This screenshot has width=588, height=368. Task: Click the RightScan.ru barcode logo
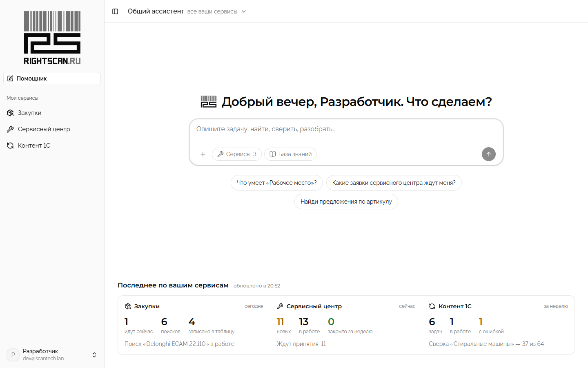click(x=52, y=38)
